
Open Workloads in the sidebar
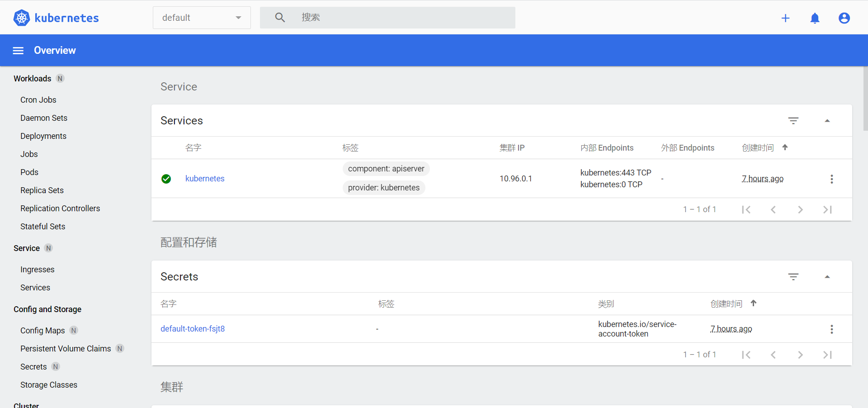point(33,79)
